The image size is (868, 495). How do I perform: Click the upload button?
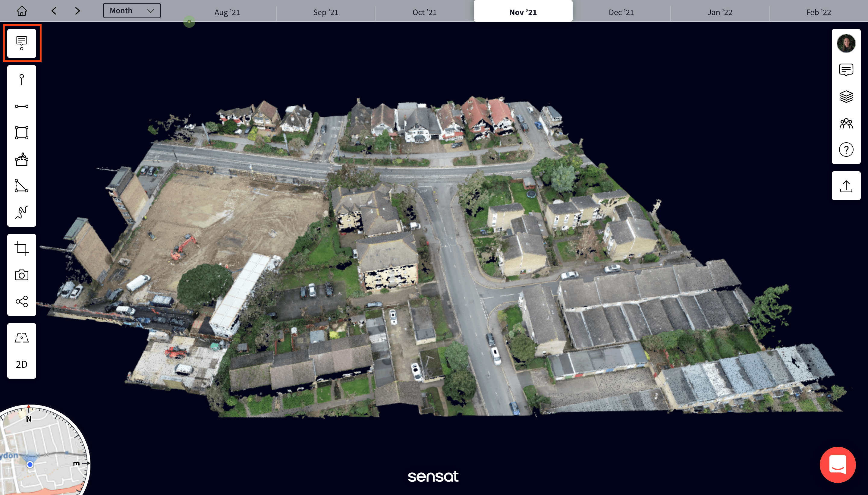(846, 186)
